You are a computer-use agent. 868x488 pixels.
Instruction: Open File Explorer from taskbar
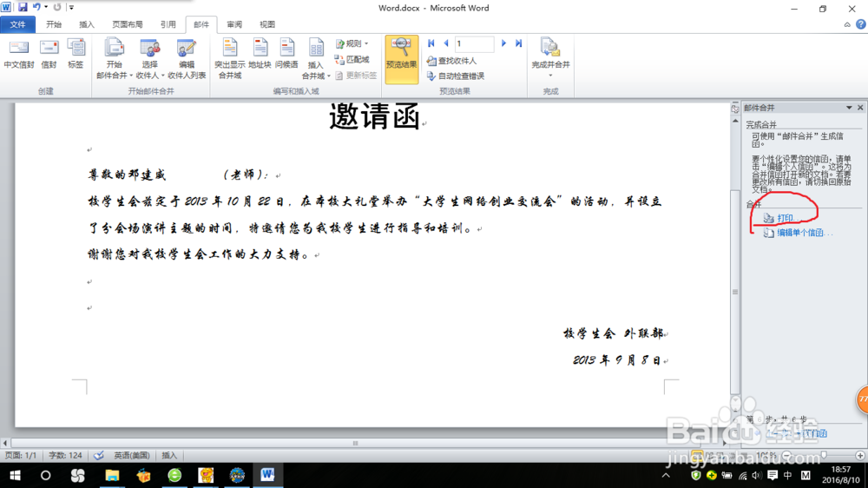pos(112,475)
